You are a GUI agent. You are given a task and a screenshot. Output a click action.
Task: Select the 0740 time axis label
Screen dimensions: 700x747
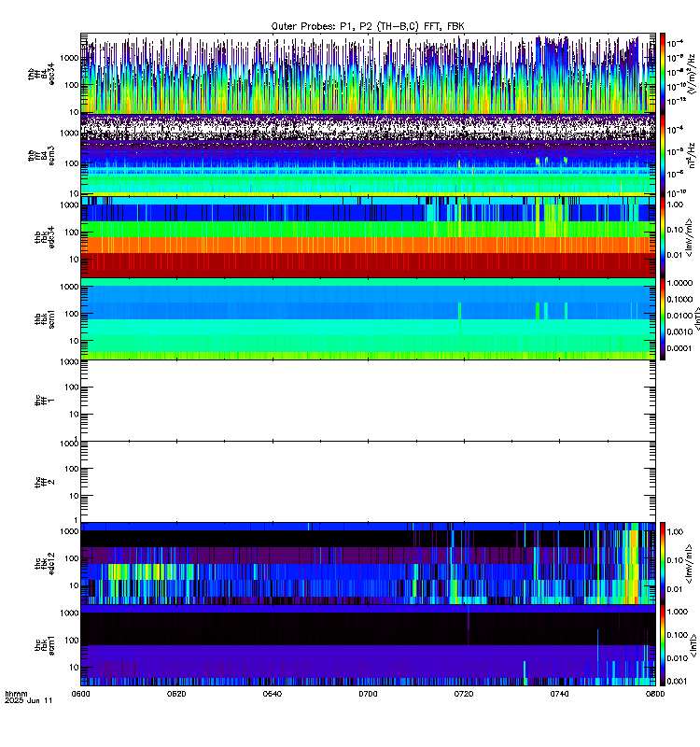coord(559,694)
